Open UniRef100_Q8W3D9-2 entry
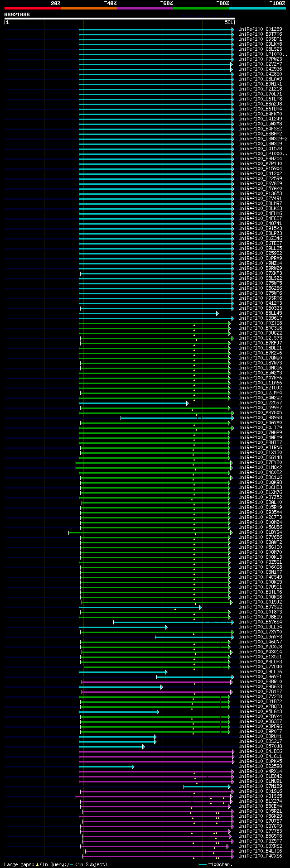This screenshot has width=290, height=868. pyautogui.click(x=263, y=139)
